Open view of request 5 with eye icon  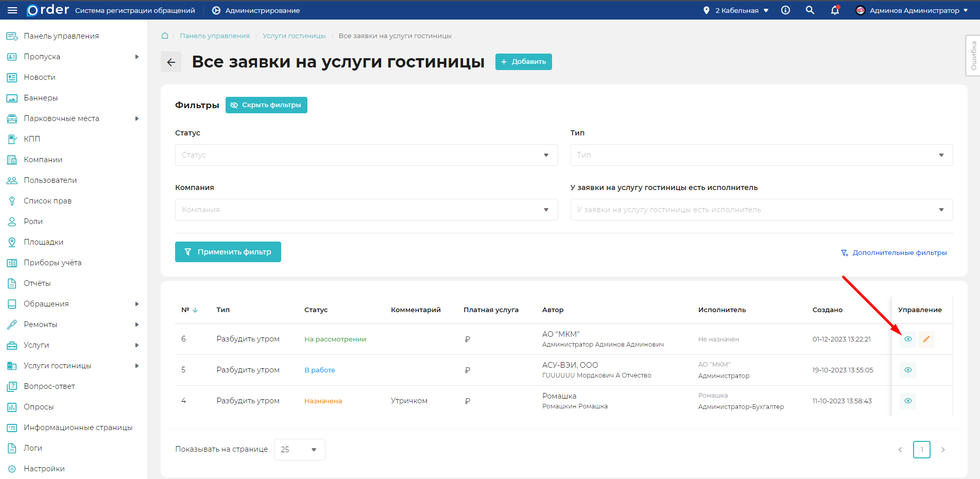pos(908,370)
